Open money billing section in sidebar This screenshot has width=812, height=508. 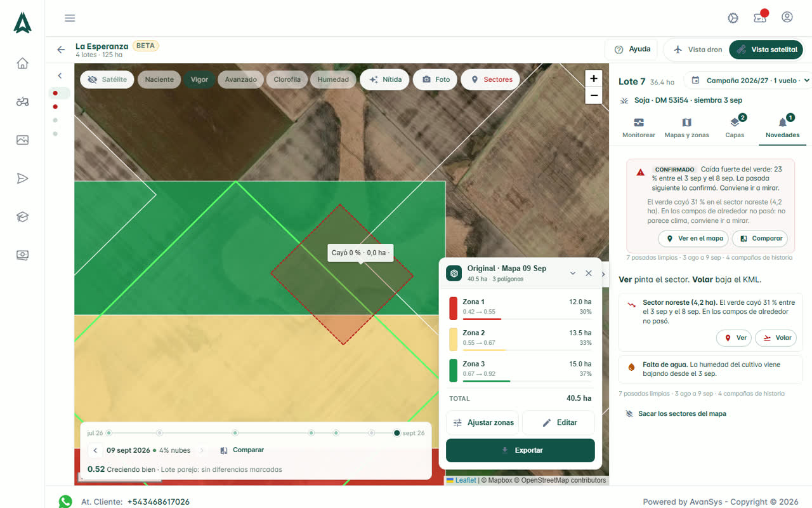coord(22,255)
